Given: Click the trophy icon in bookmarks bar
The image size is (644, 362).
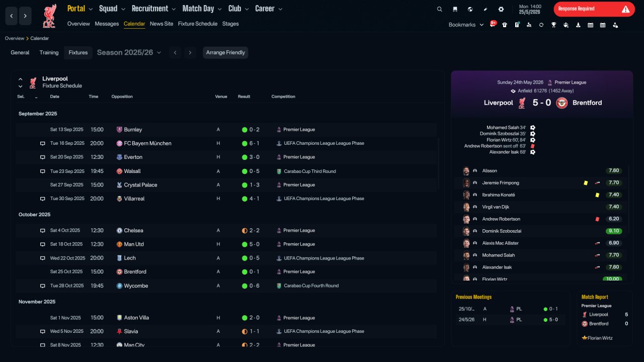Looking at the screenshot, I should coord(553,25).
